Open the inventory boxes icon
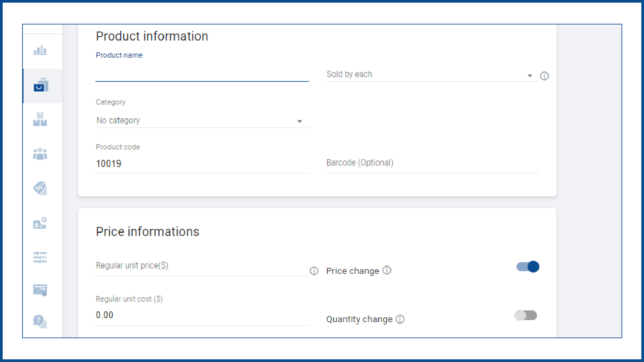This screenshot has height=362, width=644. pos(40,120)
